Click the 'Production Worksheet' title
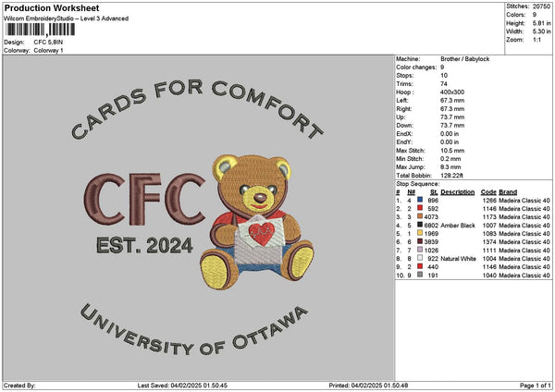This screenshot has height=392, width=555. [x=52, y=7]
